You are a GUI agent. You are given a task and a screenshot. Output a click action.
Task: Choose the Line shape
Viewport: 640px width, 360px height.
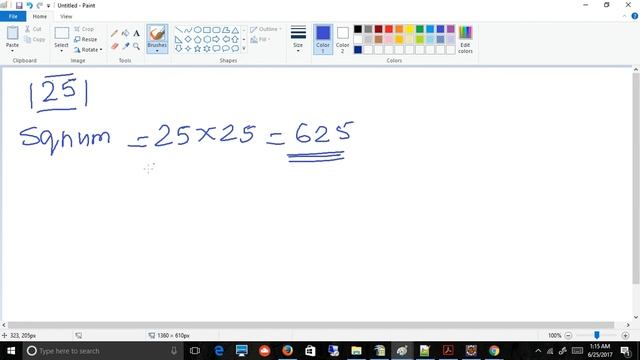pos(179,30)
